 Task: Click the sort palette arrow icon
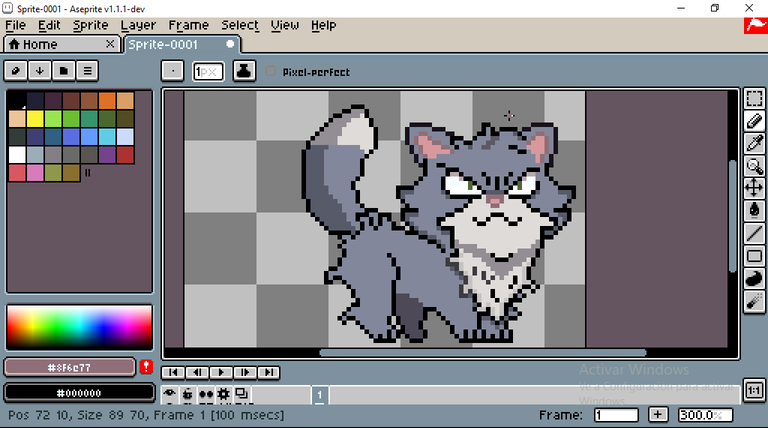coord(39,71)
